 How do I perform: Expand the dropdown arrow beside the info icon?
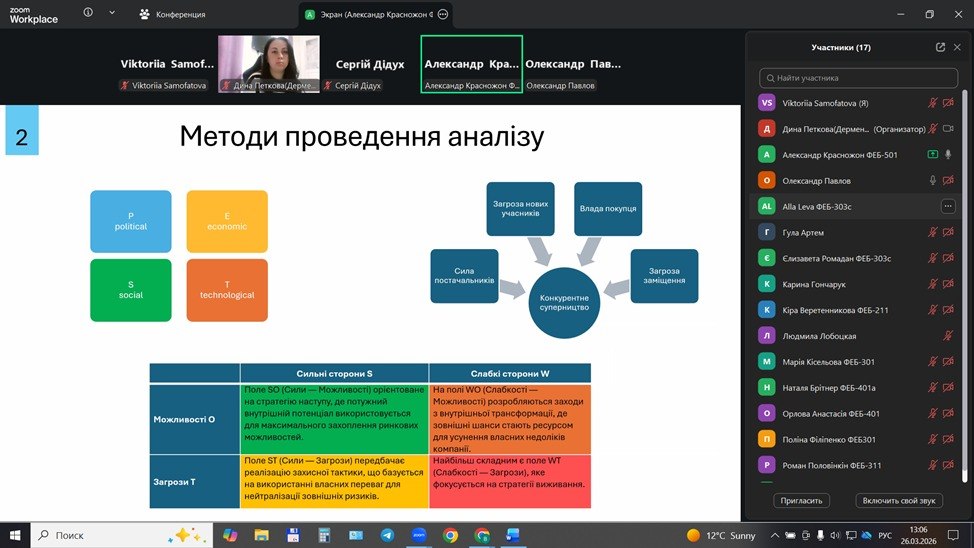point(112,14)
